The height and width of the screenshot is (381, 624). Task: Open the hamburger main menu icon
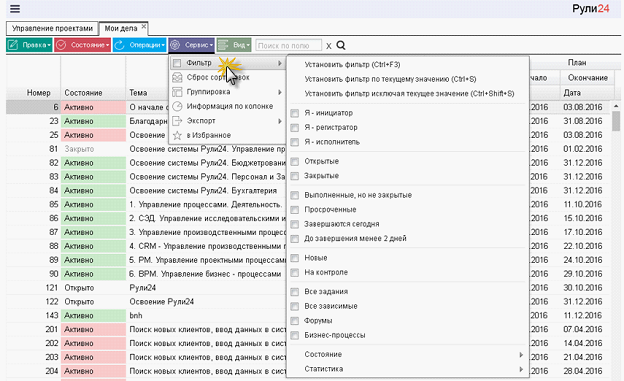click(15, 9)
